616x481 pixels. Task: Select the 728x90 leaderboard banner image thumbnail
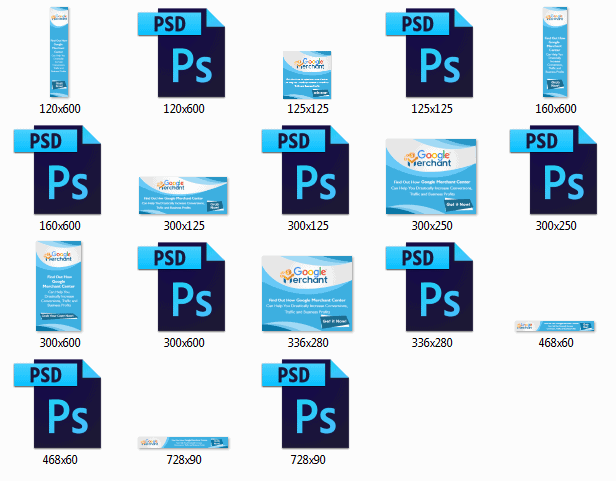(183, 442)
